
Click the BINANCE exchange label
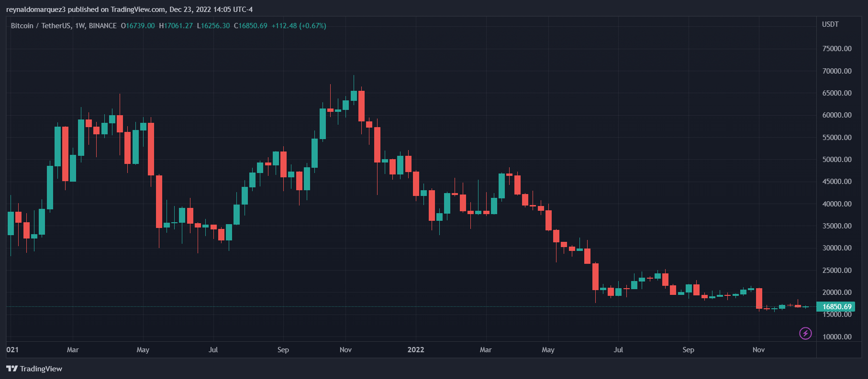(103, 26)
